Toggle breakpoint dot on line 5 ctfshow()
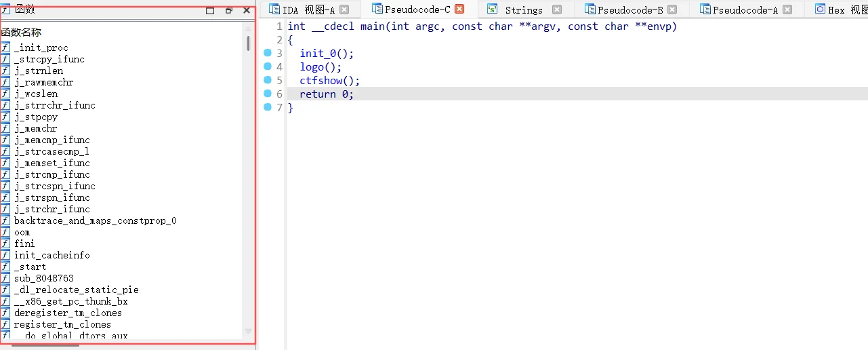Screen dimensions: 868x350 (x=268, y=80)
